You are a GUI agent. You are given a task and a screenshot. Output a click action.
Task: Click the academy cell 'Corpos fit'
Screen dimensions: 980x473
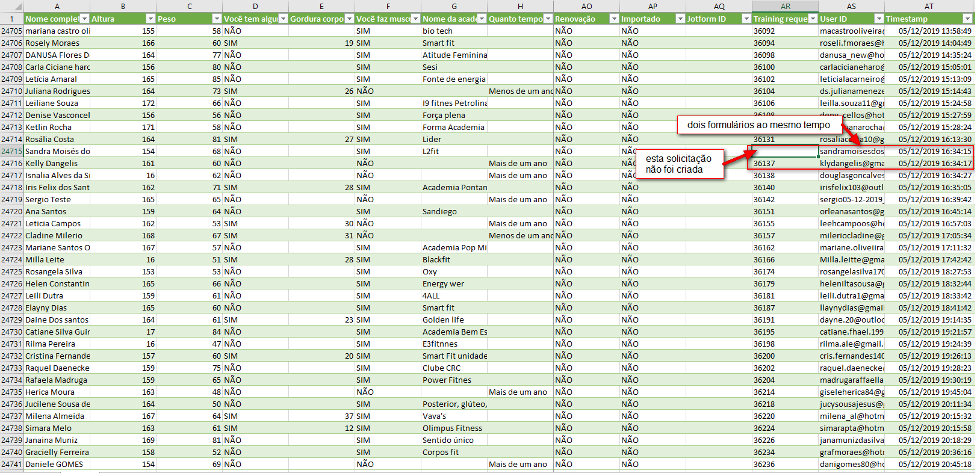point(454,452)
